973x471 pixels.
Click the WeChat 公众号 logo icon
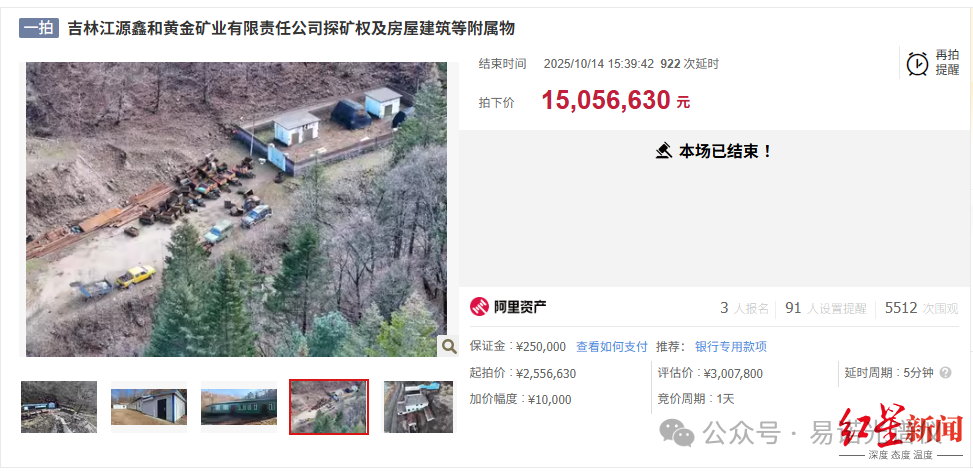coord(678,433)
